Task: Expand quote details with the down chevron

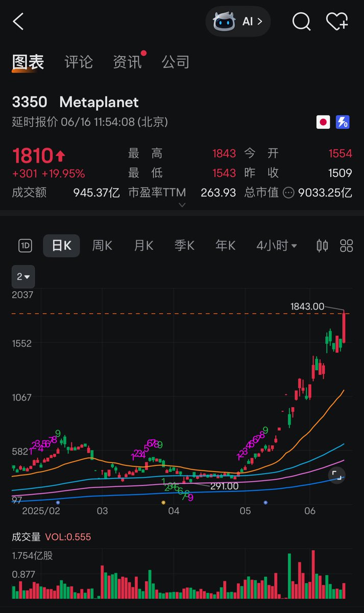Action: tap(182, 205)
